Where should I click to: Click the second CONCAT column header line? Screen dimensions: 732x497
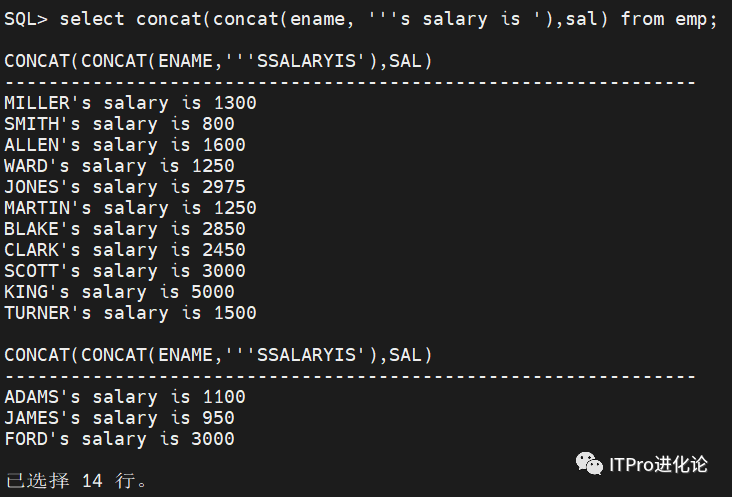[218, 355]
